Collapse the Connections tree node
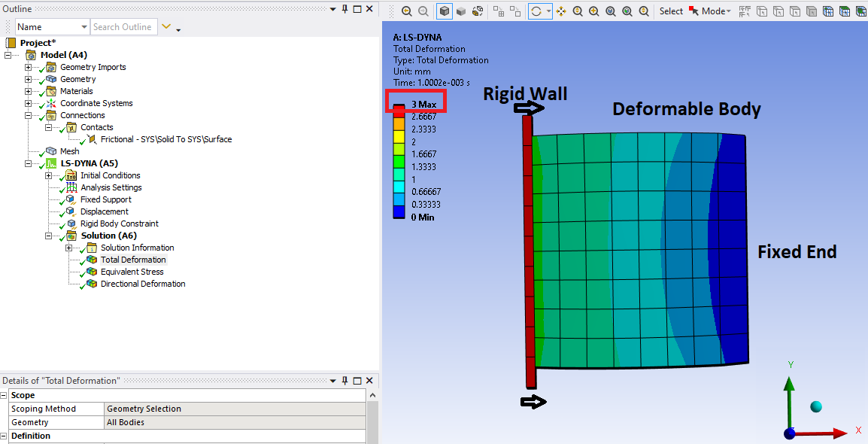 [x=29, y=116]
